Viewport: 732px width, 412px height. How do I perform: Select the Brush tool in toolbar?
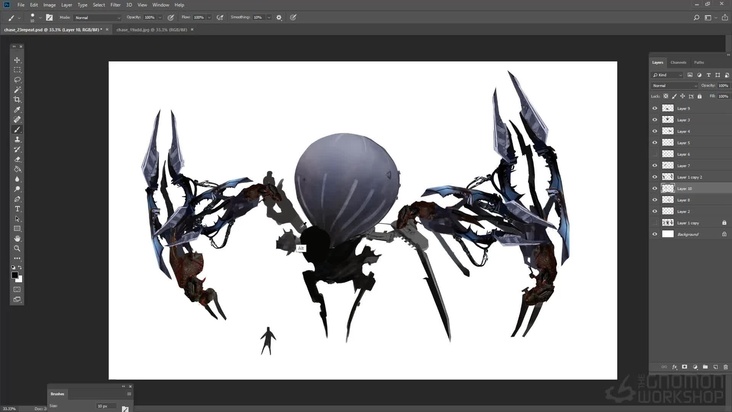pos(17,130)
